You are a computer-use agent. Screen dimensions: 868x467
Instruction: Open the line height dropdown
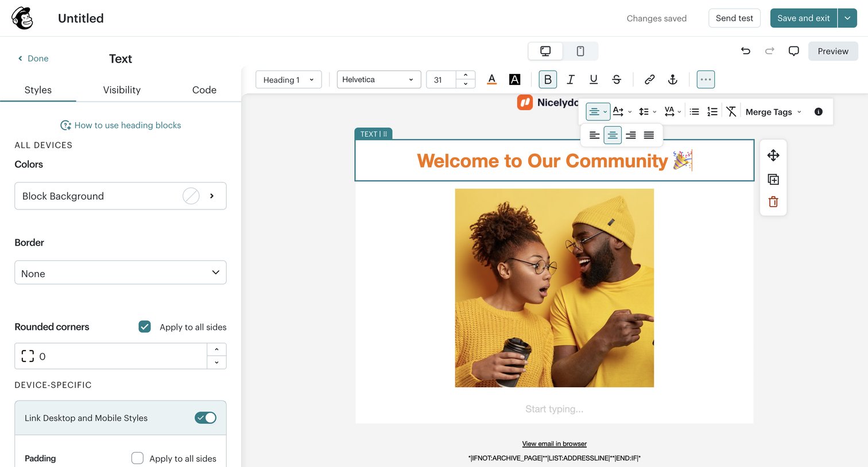point(648,112)
